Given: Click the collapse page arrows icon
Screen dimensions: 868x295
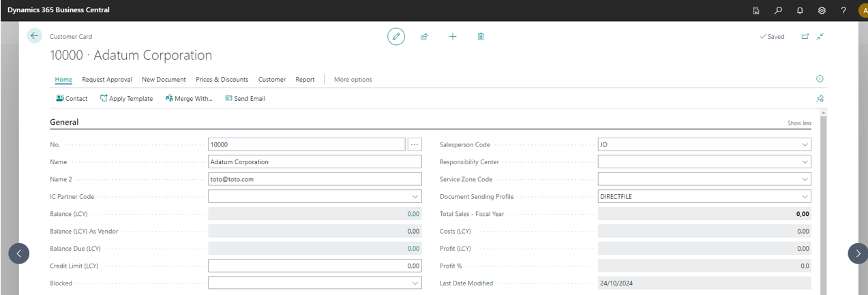Looking at the screenshot, I should point(820,37).
